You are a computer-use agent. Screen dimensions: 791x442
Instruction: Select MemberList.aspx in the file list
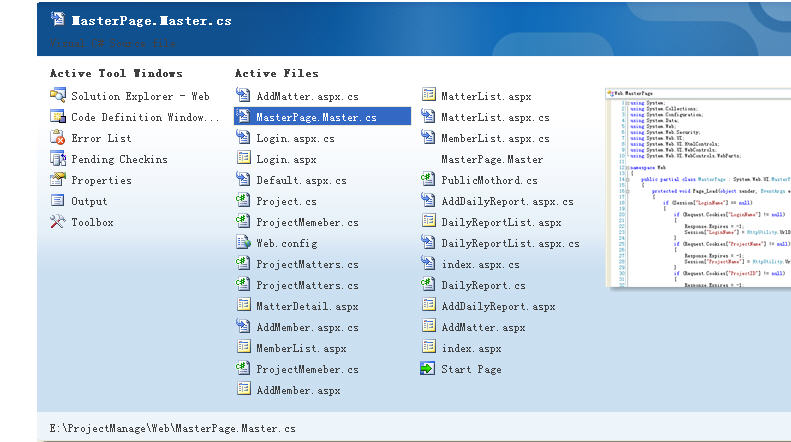click(x=301, y=349)
